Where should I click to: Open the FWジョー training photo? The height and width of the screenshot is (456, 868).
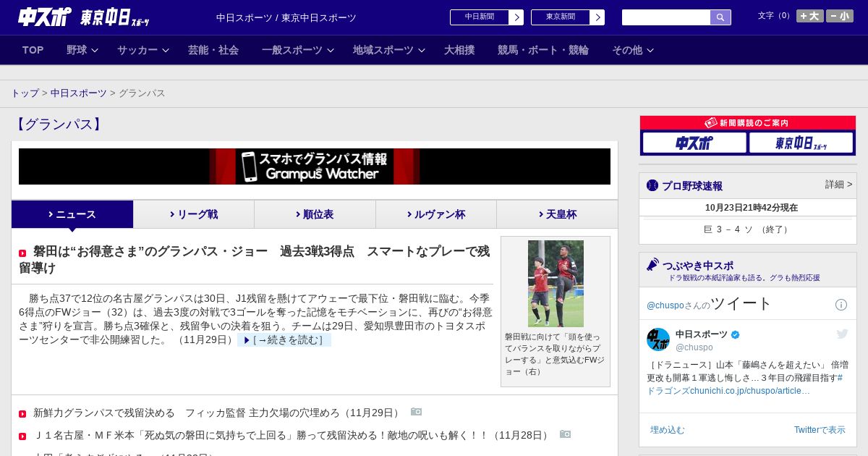click(556, 284)
